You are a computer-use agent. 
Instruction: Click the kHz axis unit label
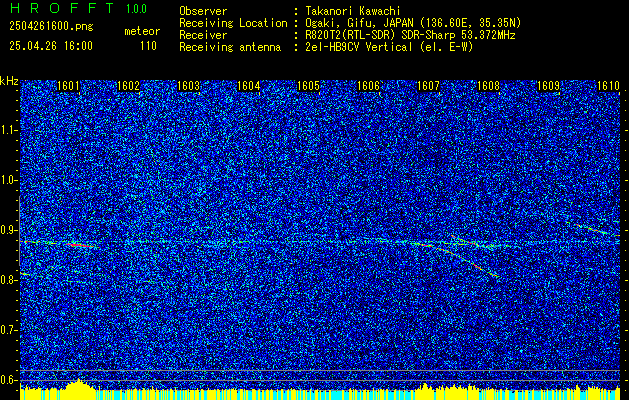pyautogui.click(x=9, y=81)
